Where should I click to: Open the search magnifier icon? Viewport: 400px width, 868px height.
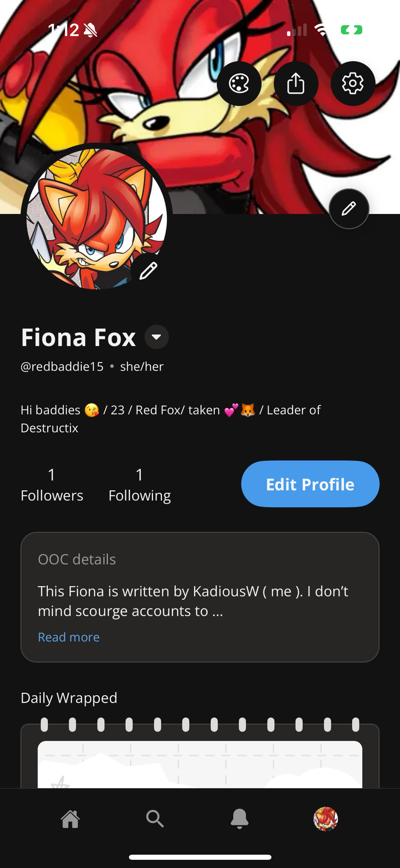pyautogui.click(x=155, y=819)
